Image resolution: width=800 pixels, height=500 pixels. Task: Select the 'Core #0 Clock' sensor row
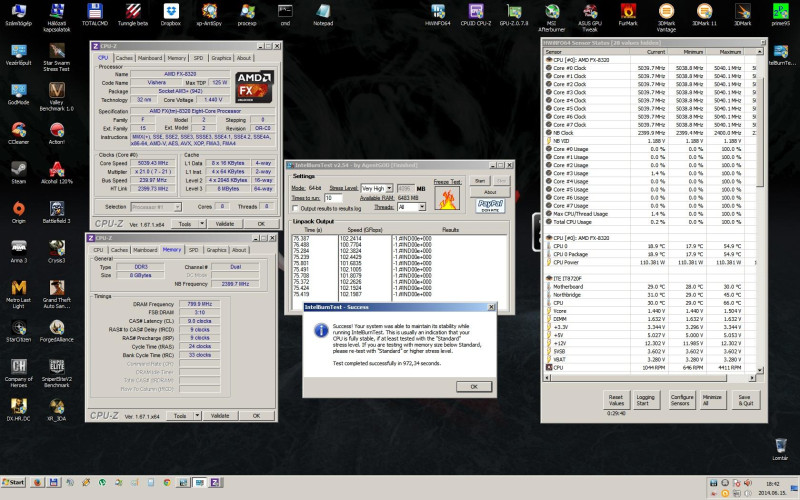click(649, 68)
